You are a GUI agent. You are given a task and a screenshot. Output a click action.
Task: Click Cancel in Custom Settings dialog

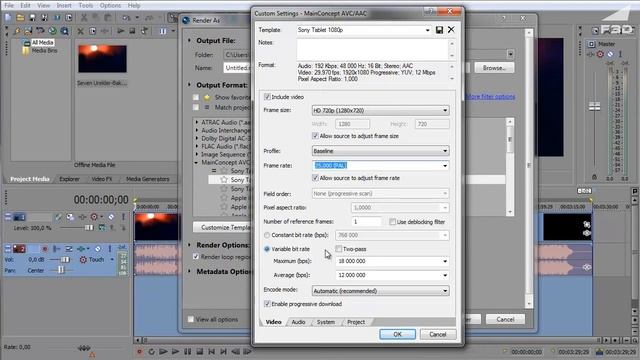438,334
